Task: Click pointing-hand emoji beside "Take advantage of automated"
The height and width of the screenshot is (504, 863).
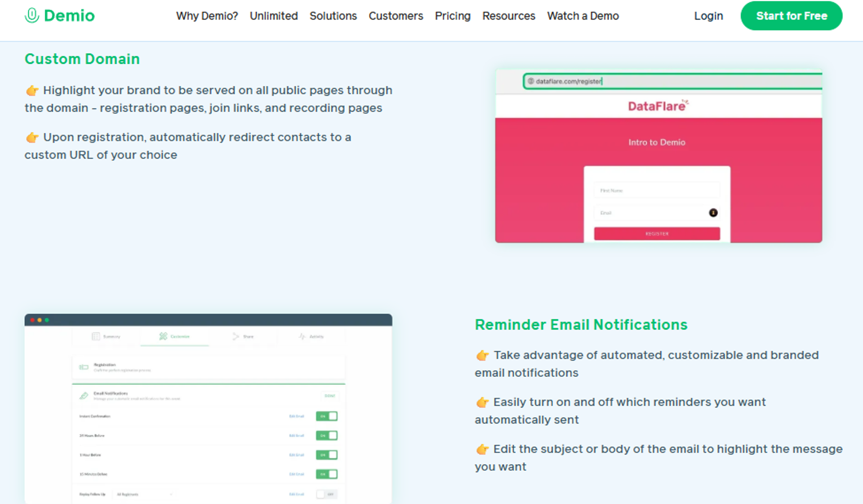Action: click(x=483, y=356)
